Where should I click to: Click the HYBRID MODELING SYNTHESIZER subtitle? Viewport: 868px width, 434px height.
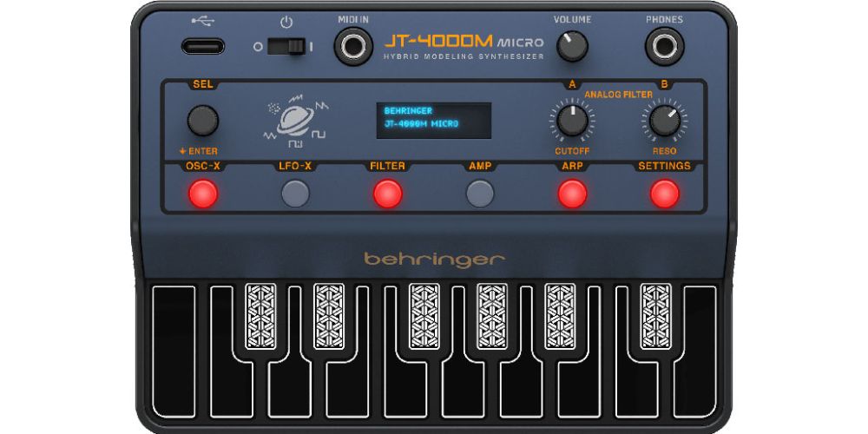coord(464,56)
